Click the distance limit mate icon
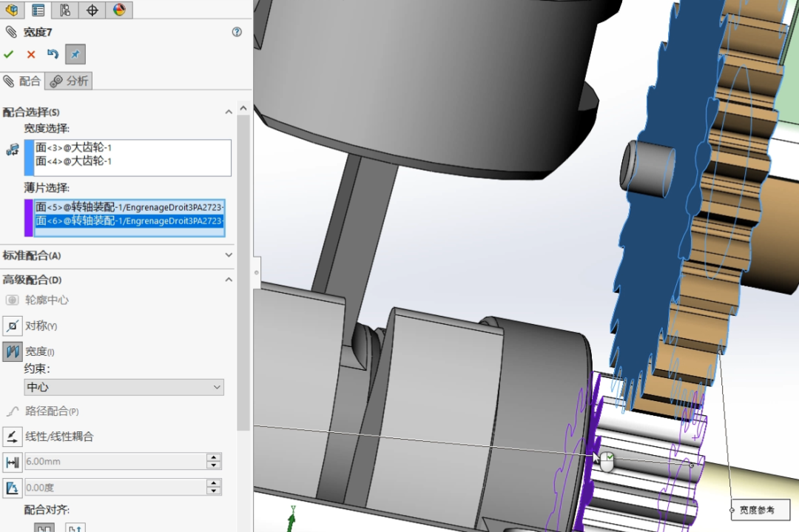 [x=13, y=462]
